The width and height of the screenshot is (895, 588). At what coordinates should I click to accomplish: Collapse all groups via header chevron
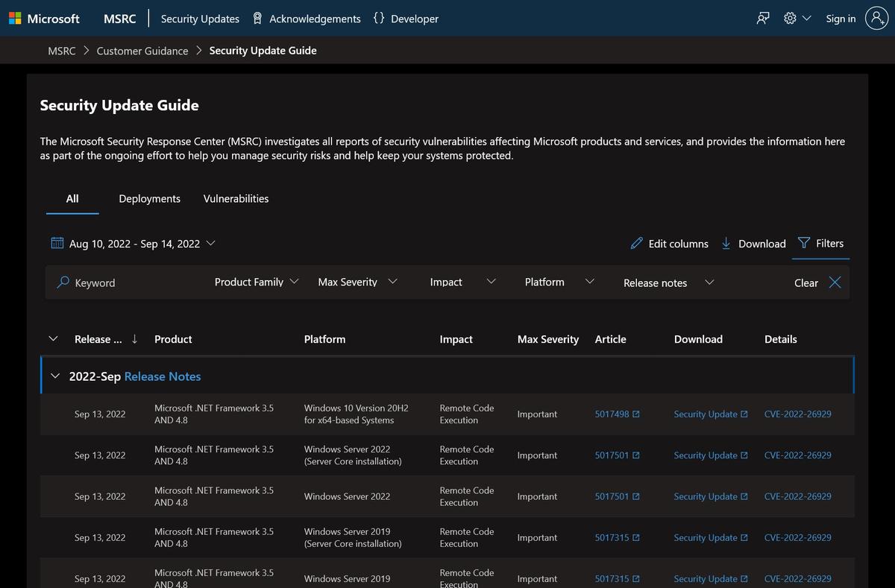53,338
